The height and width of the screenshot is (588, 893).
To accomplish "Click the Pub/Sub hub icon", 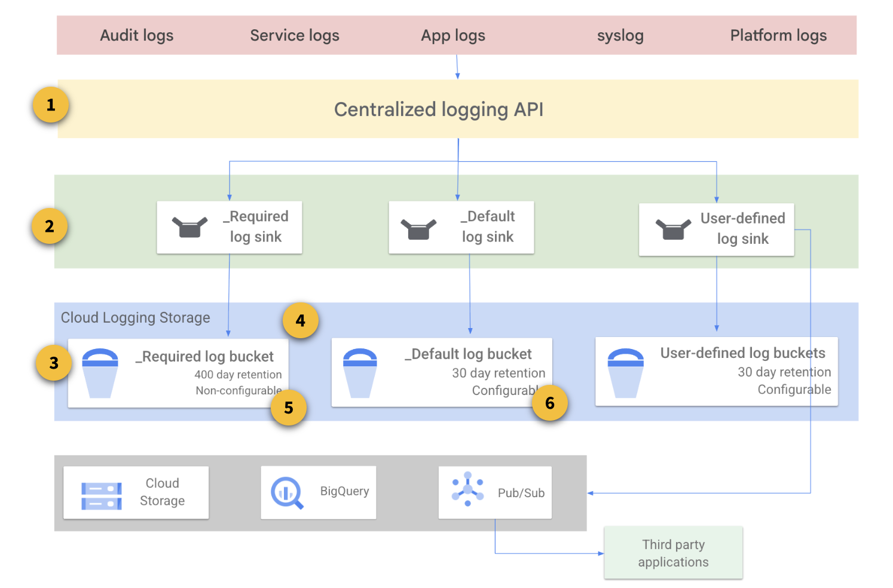I will [x=467, y=489].
